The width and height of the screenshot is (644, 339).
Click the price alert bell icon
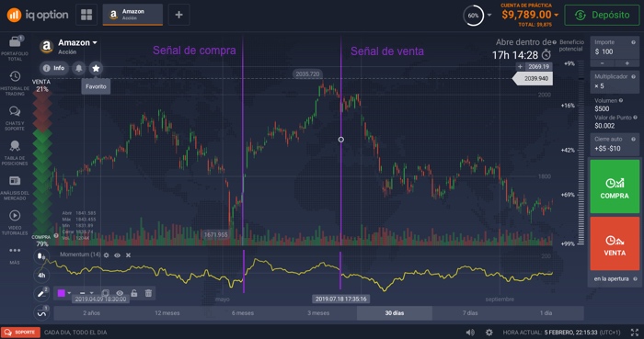click(78, 68)
